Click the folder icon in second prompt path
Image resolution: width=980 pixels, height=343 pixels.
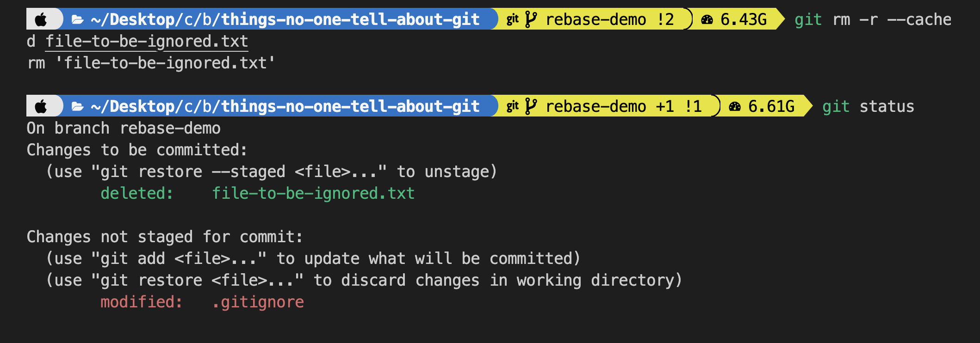point(77,107)
